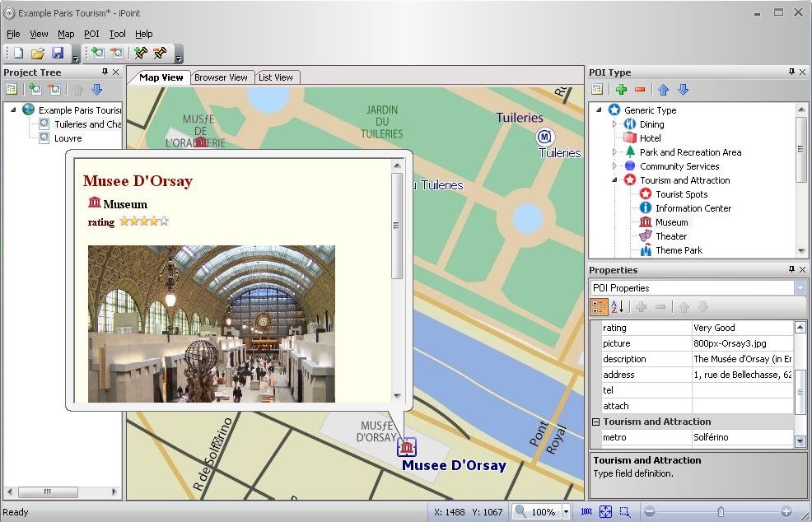Click the Musee D'Orsay marker on the map
This screenshot has width=812, height=522.
point(407,447)
